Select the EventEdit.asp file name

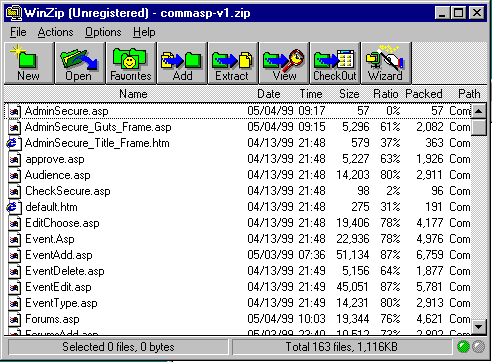(x=58, y=287)
